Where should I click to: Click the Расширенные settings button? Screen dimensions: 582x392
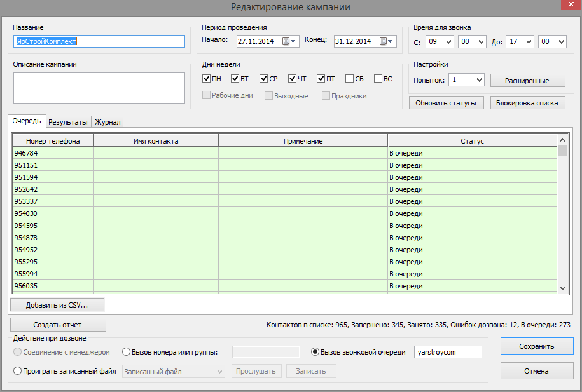527,81
